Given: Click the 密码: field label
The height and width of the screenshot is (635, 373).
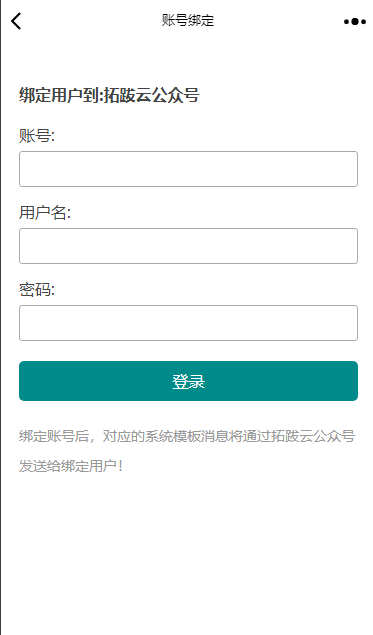Looking at the screenshot, I should [x=37, y=289].
